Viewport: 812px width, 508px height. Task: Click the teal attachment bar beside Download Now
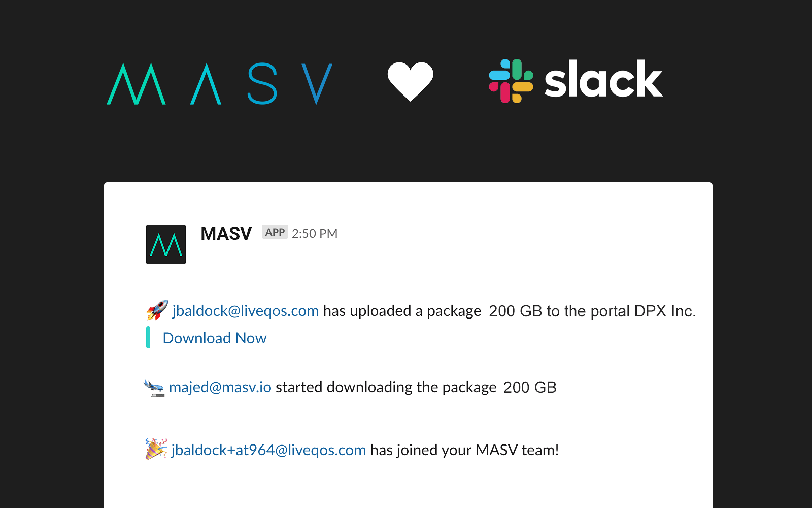(148, 337)
